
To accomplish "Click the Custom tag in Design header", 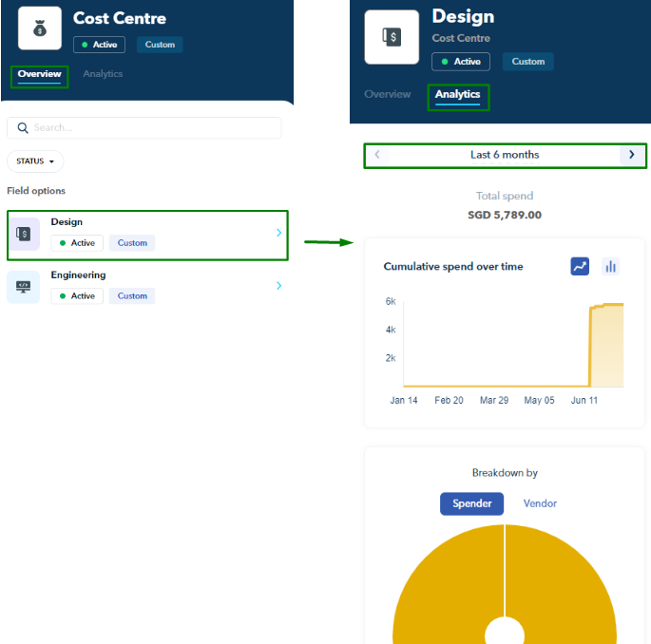I will (x=528, y=62).
